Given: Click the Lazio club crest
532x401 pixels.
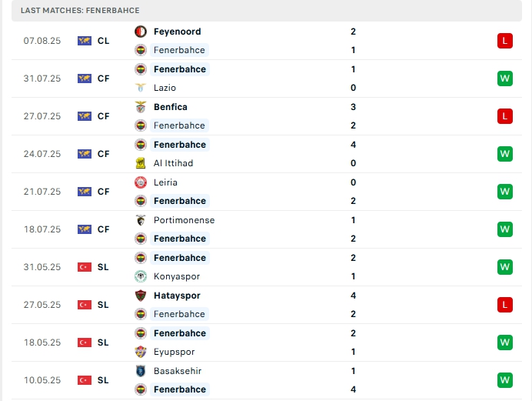Looking at the screenshot, I should pos(141,88).
